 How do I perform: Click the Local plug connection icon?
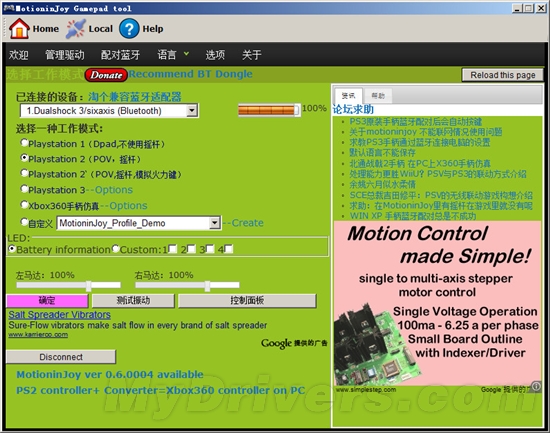76,29
